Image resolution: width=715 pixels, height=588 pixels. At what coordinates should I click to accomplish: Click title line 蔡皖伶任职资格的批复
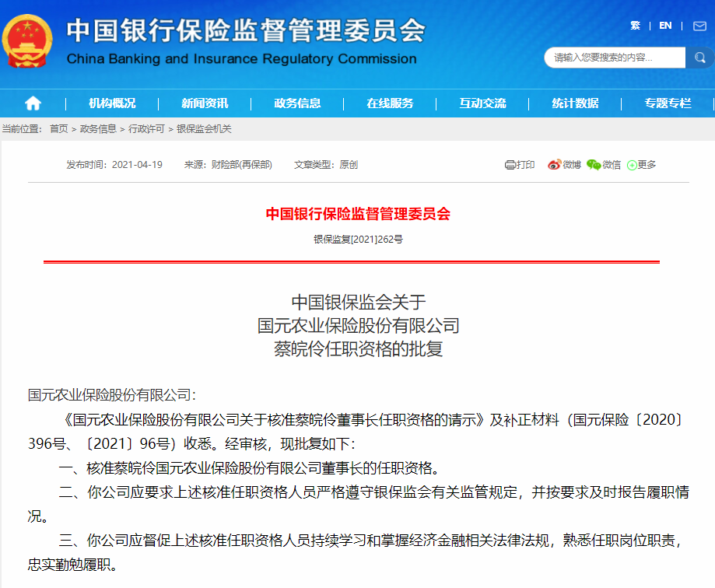359,349
